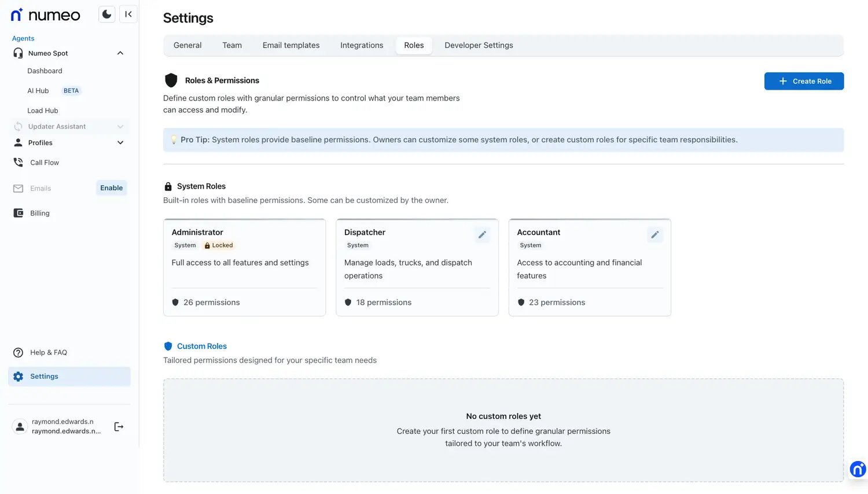
Task: Enable the Emails feature
Action: point(111,188)
